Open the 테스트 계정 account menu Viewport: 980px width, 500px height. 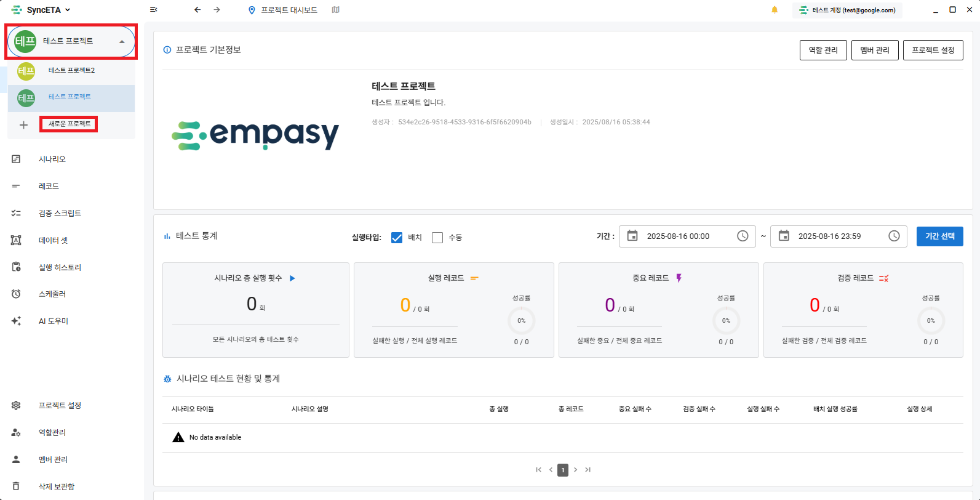click(x=847, y=10)
